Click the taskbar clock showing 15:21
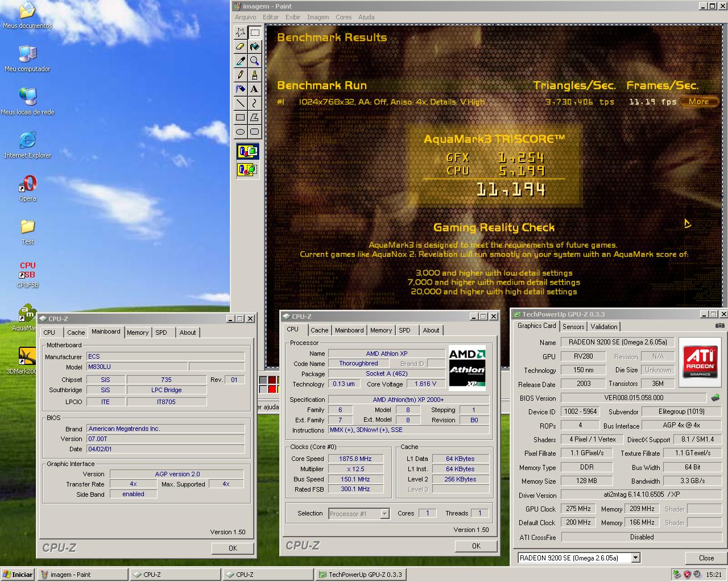 pos(714,575)
